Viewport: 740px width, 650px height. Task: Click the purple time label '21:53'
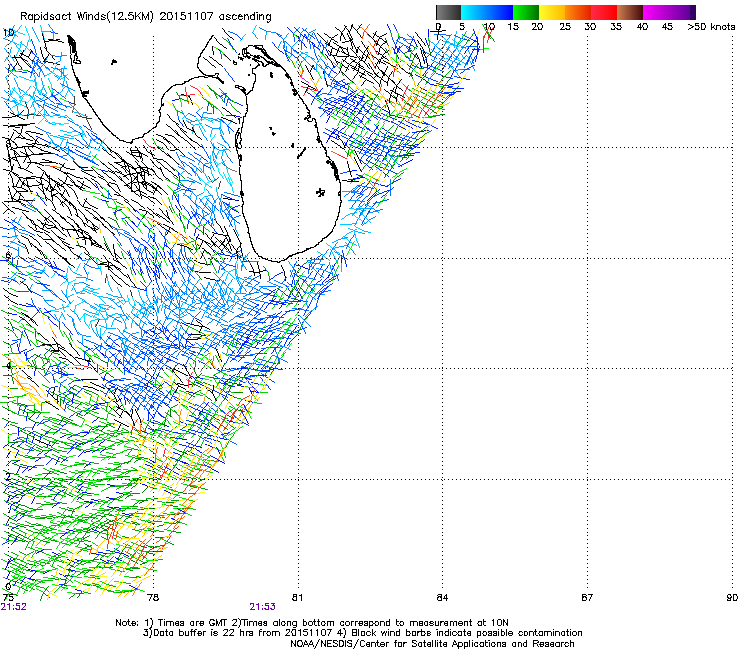[x=262, y=607]
